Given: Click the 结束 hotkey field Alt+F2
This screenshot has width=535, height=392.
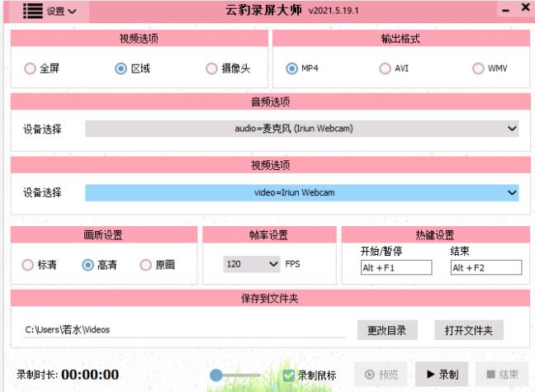Looking at the screenshot, I should coord(486,267).
